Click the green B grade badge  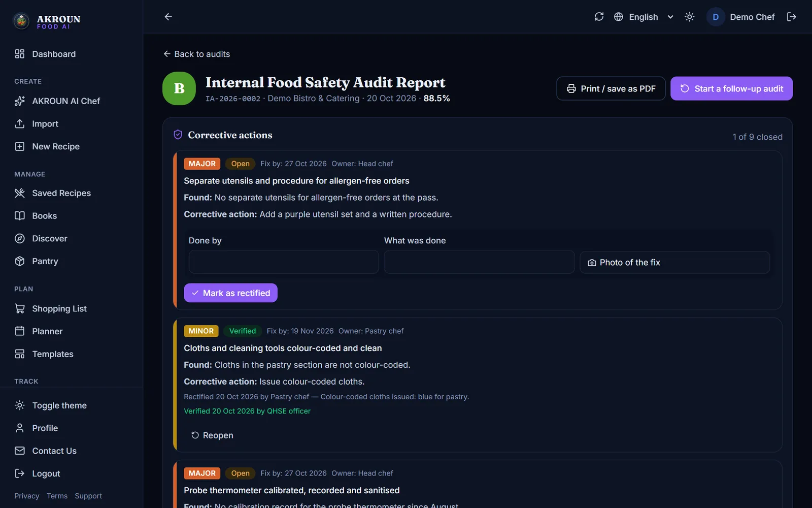(x=179, y=88)
